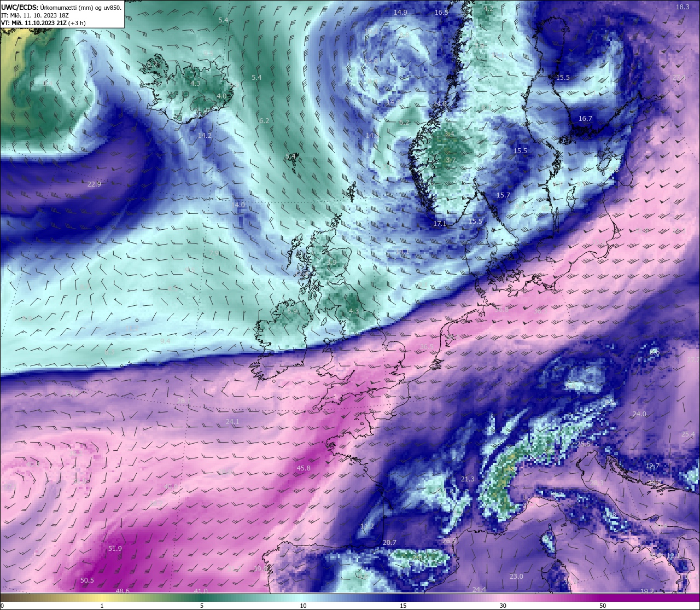This screenshot has width=700, height=610.
Task: Click the 16.7 value over southern Finland
Action: coord(585,119)
